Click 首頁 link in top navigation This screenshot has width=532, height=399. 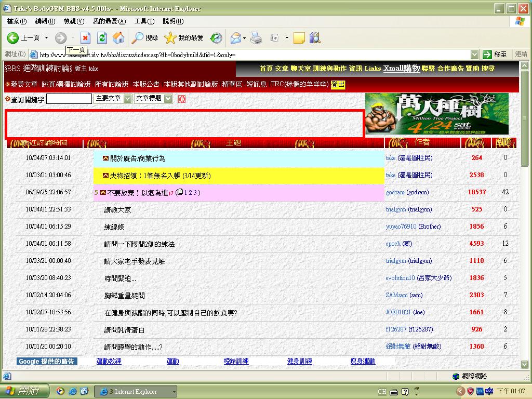266,68
